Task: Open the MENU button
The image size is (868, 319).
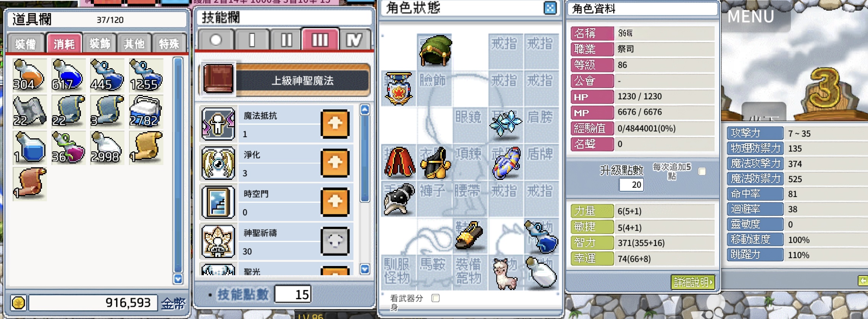Action: click(x=750, y=17)
